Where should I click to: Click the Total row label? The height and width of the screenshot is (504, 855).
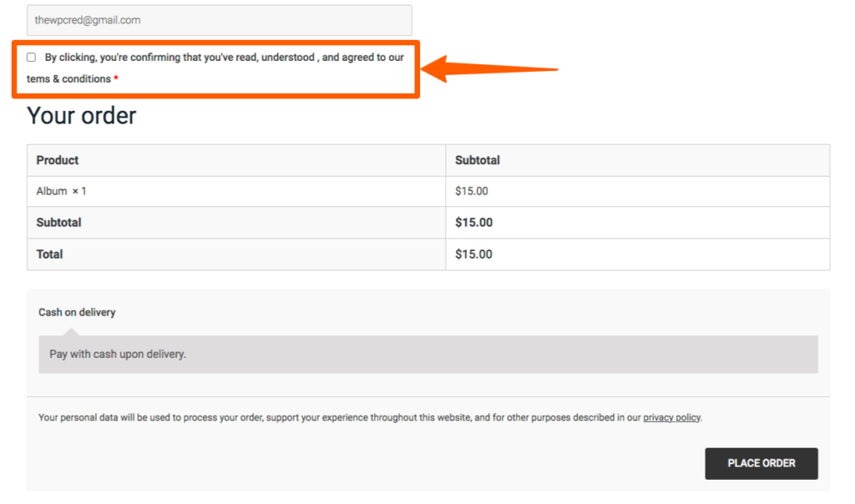click(49, 255)
